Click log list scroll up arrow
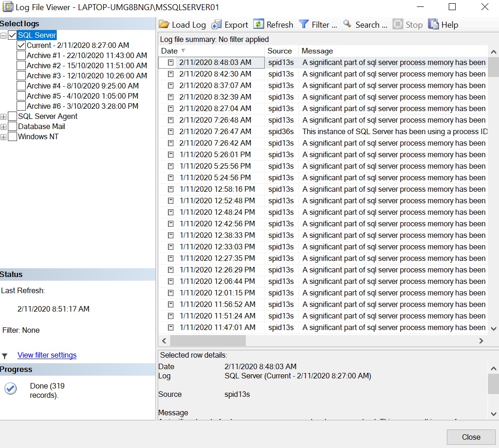The height and width of the screenshot is (448, 499). point(493,52)
